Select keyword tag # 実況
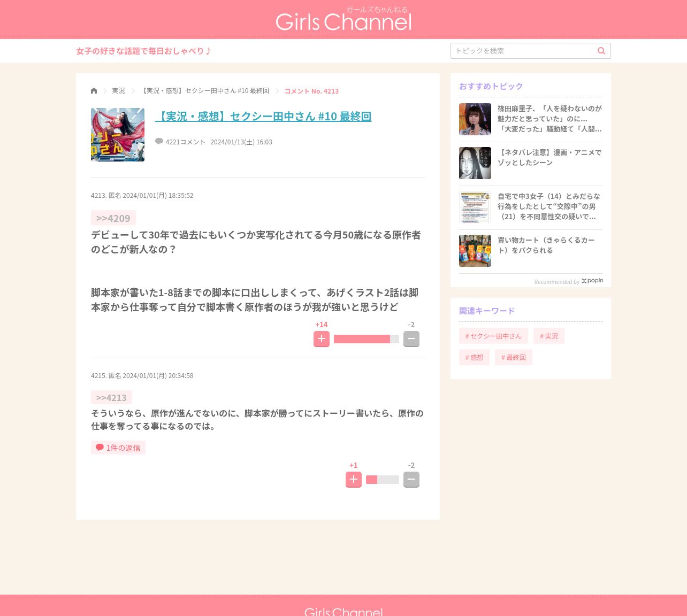Image resolution: width=687 pixels, height=616 pixels. click(x=549, y=336)
